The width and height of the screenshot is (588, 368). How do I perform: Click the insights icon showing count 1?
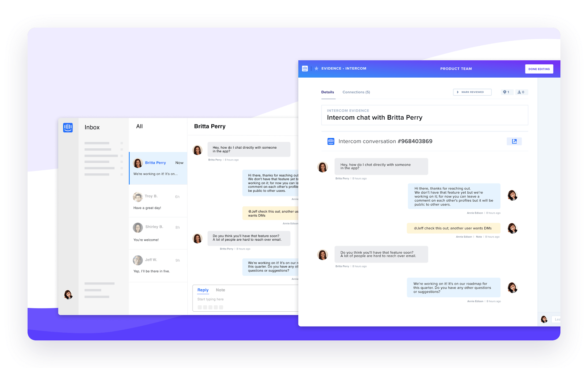click(x=506, y=92)
